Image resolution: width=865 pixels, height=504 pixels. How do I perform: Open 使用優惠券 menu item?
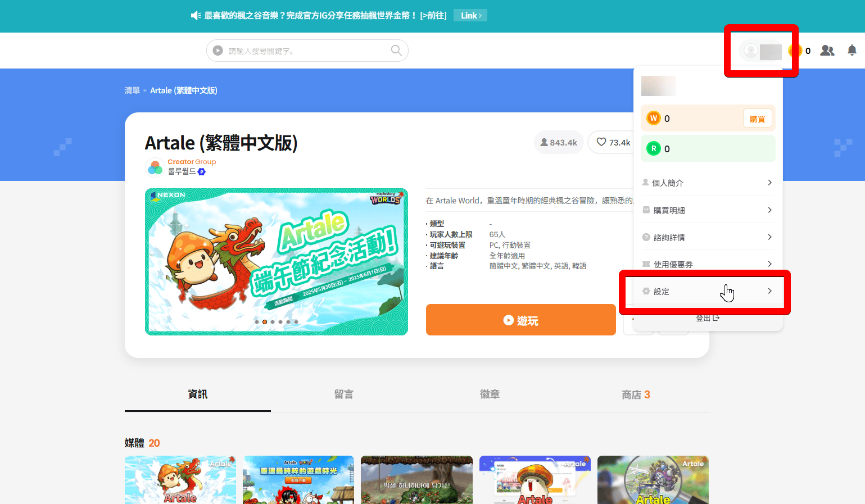(x=708, y=264)
